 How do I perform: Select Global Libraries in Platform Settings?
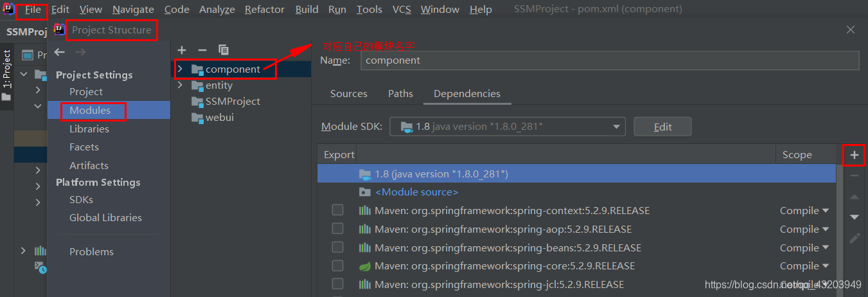pyautogui.click(x=105, y=218)
